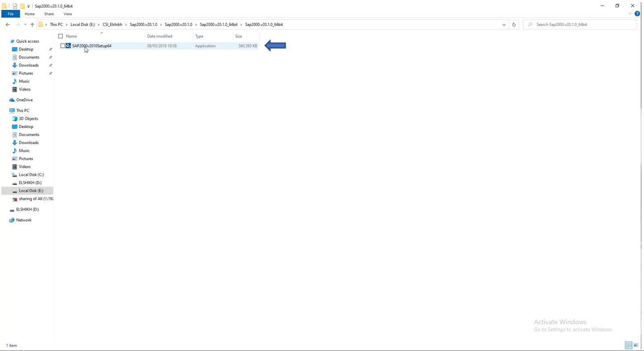The image size is (644, 351).
Task: Tick the select-all checkbox in header
Action: [61, 36]
